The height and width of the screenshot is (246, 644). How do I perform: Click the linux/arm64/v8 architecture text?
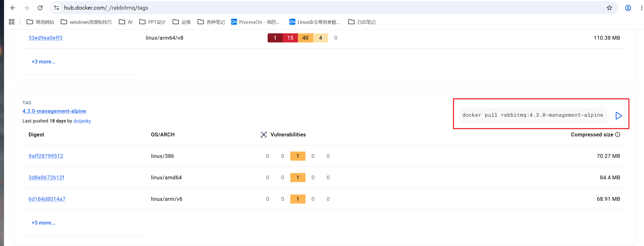164,38
